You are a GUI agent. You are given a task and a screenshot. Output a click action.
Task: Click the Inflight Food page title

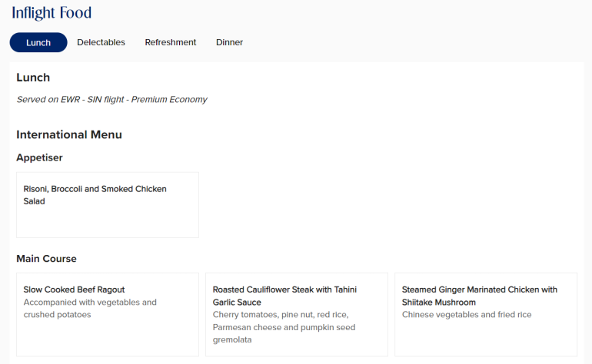coord(52,13)
